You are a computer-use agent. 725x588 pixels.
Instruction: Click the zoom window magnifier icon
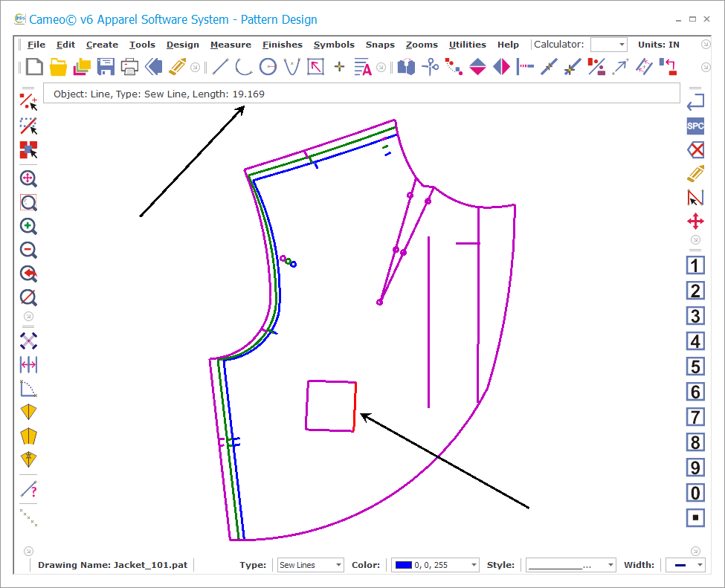(29, 202)
